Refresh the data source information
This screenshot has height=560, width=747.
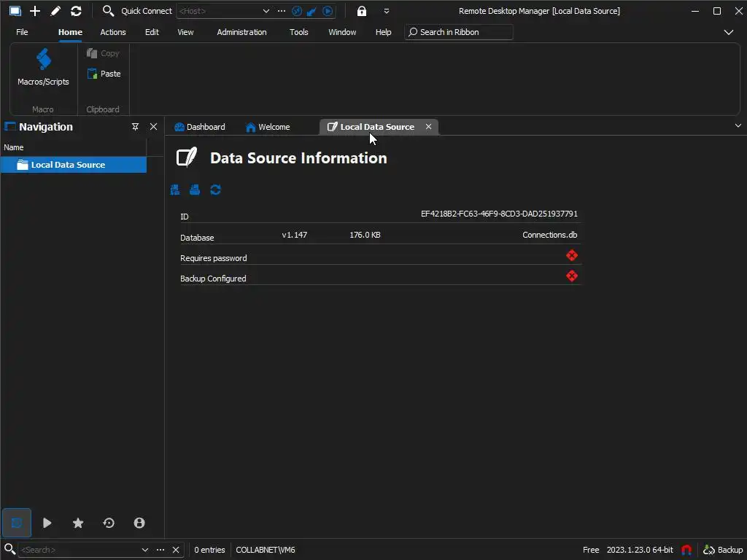(x=215, y=190)
